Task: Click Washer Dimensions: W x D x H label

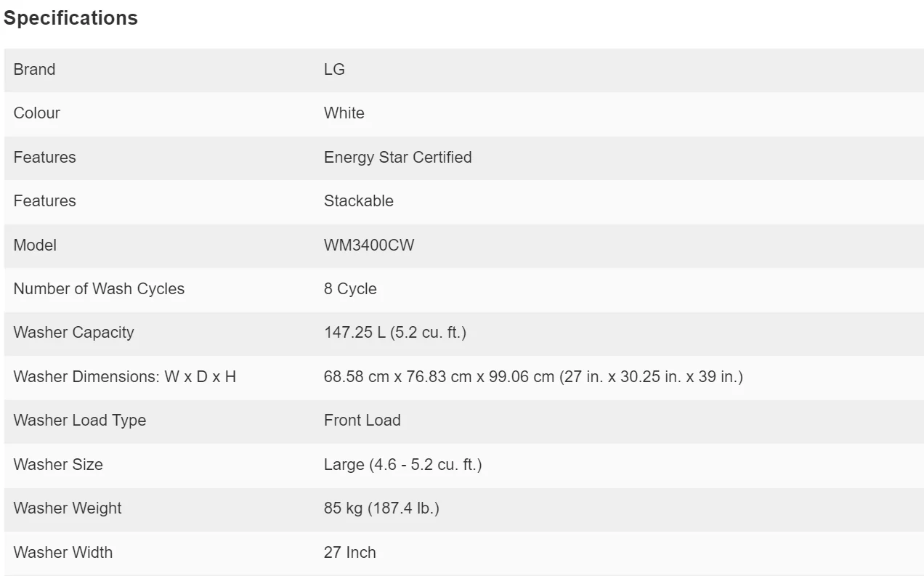Action: click(x=125, y=377)
